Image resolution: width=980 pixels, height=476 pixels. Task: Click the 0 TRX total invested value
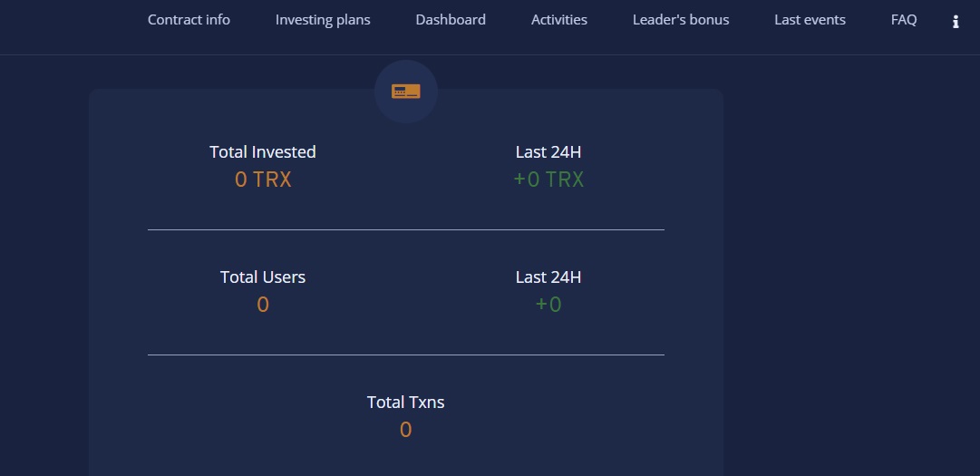tap(263, 180)
